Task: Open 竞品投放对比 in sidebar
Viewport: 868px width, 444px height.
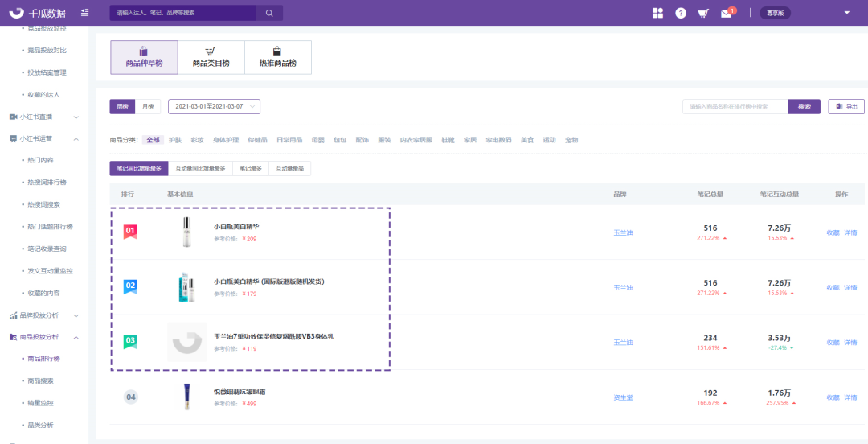Action: [x=47, y=51]
